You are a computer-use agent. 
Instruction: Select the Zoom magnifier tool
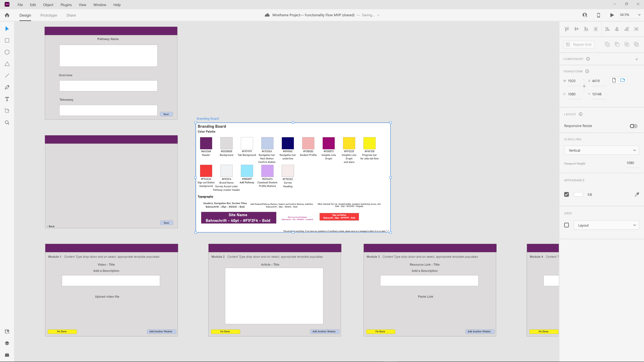click(x=7, y=122)
